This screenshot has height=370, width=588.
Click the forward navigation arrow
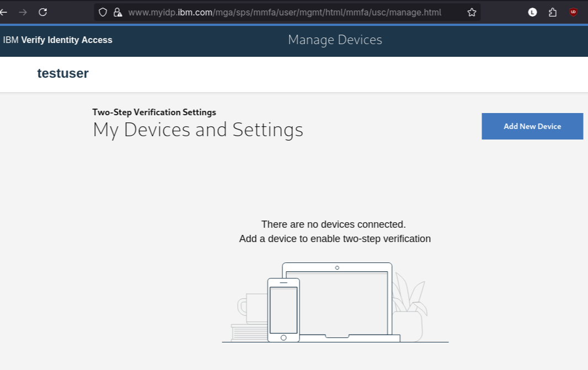tap(22, 12)
